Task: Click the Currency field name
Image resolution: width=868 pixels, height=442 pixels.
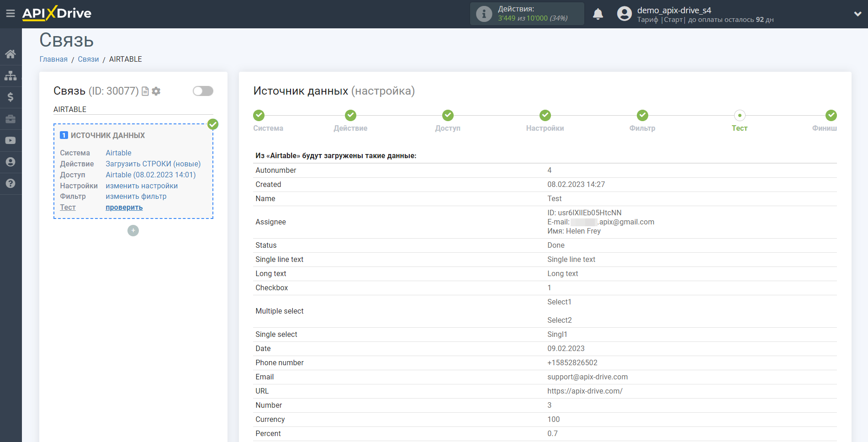Action: point(270,419)
